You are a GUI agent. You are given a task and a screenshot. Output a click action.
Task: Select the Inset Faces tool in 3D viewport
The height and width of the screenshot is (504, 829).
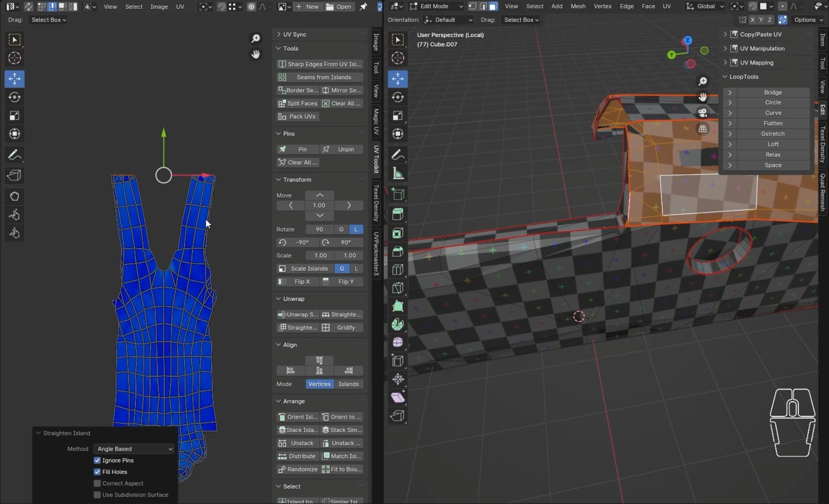(x=398, y=233)
